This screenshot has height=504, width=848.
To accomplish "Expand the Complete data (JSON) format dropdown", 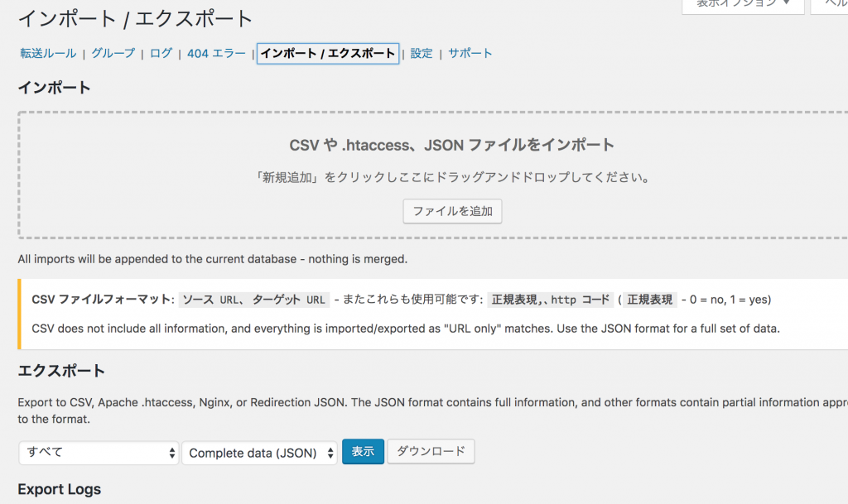I will (x=259, y=453).
